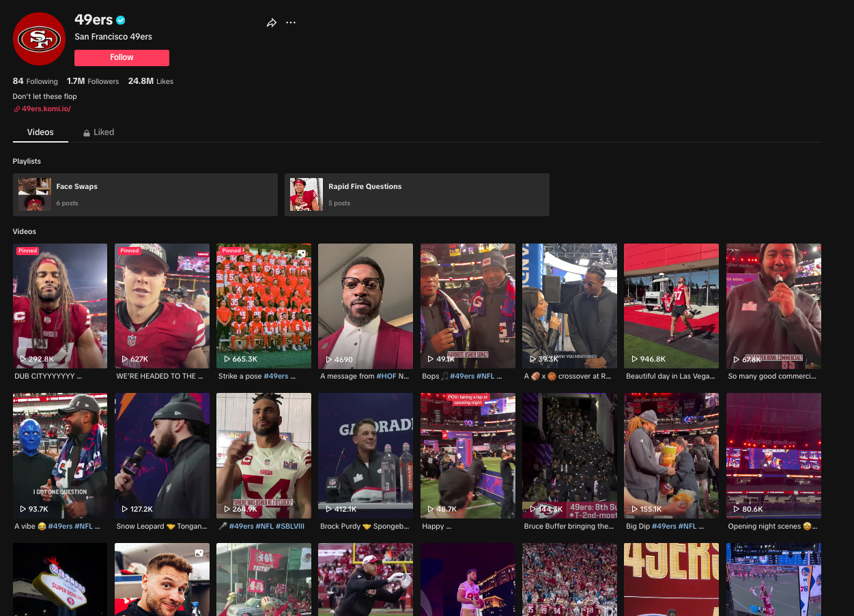Click the play icon showing 665.3K views

click(227, 359)
